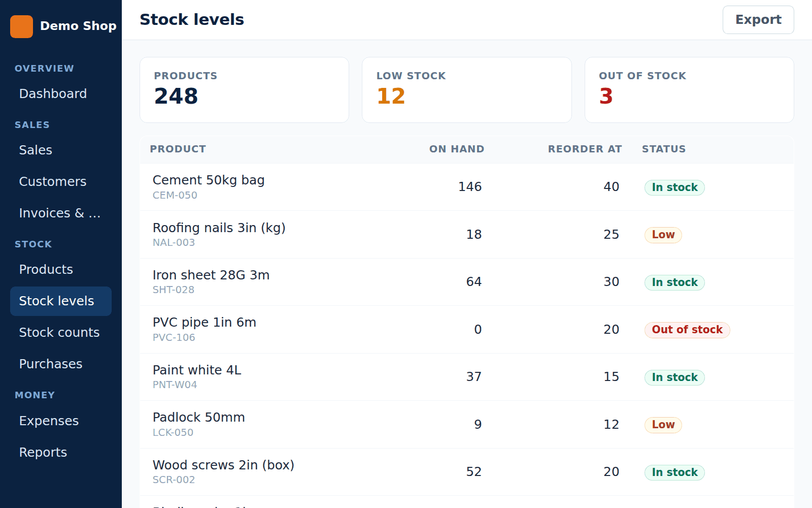Click the STATUS column header
The width and height of the screenshot is (812, 508).
664,149
